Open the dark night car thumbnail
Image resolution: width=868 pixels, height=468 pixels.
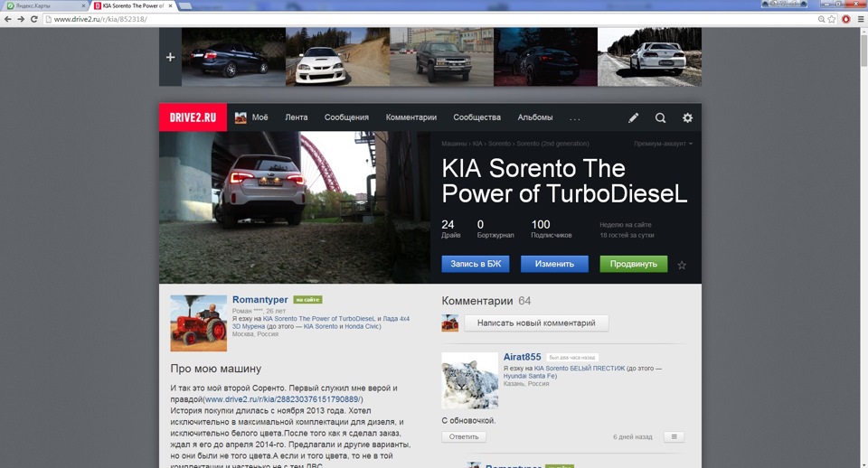coord(545,57)
